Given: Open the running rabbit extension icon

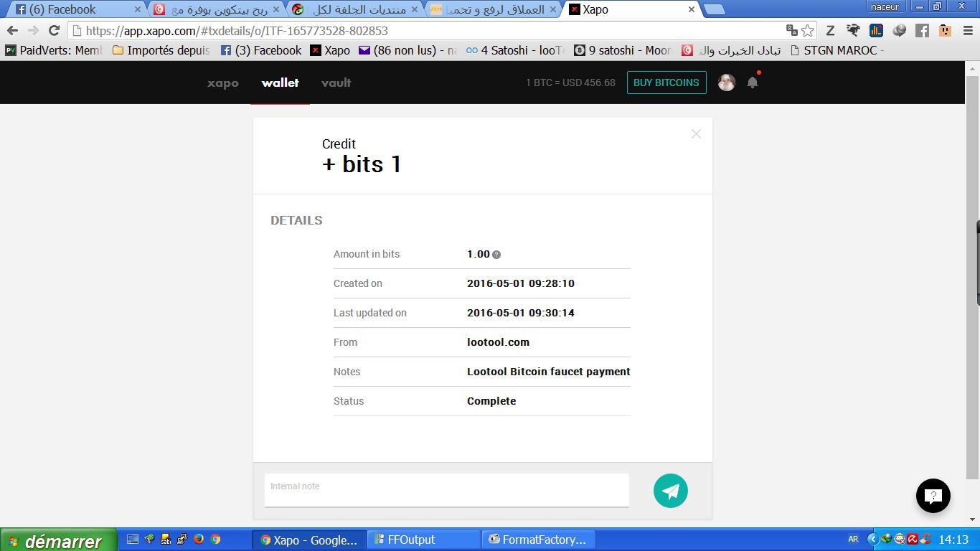Looking at the screenshot, I should point(853,31).
